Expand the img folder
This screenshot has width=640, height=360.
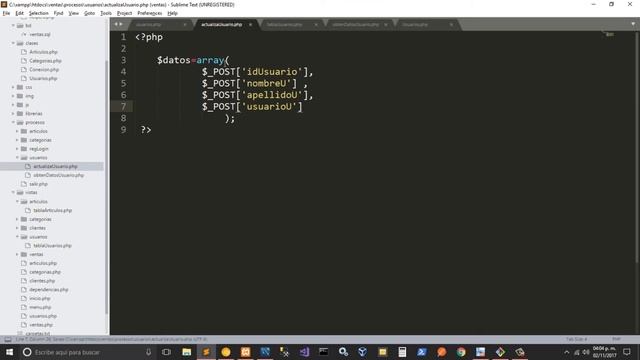click(x=13, y=96)
